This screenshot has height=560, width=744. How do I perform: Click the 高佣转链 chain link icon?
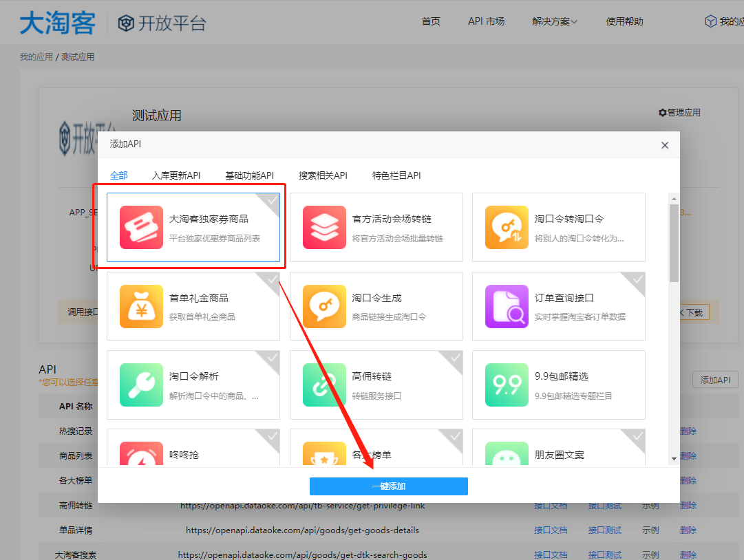click(324, 385)
